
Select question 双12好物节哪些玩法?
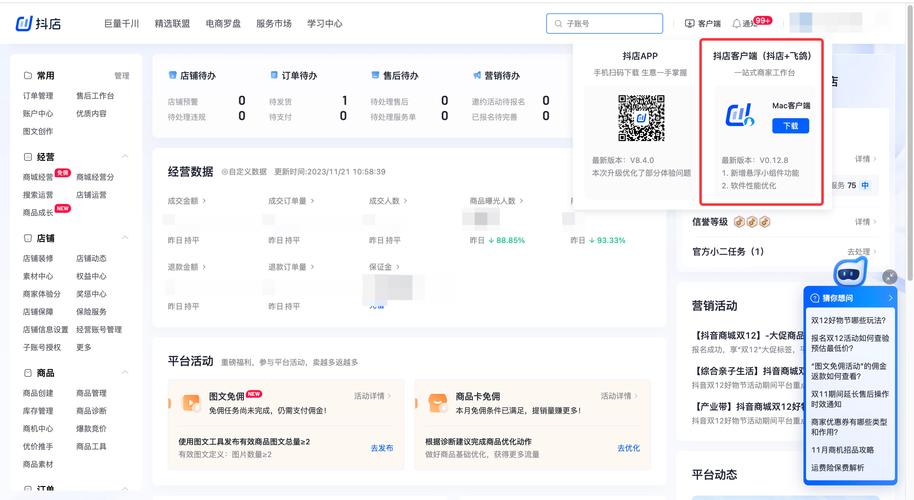(x=848, y=321)
